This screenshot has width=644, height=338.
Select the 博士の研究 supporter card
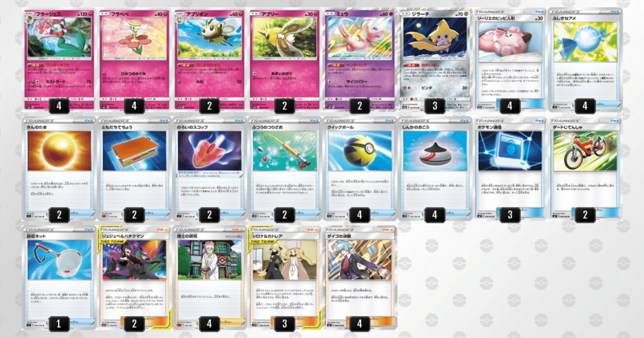tap(209, 278)
